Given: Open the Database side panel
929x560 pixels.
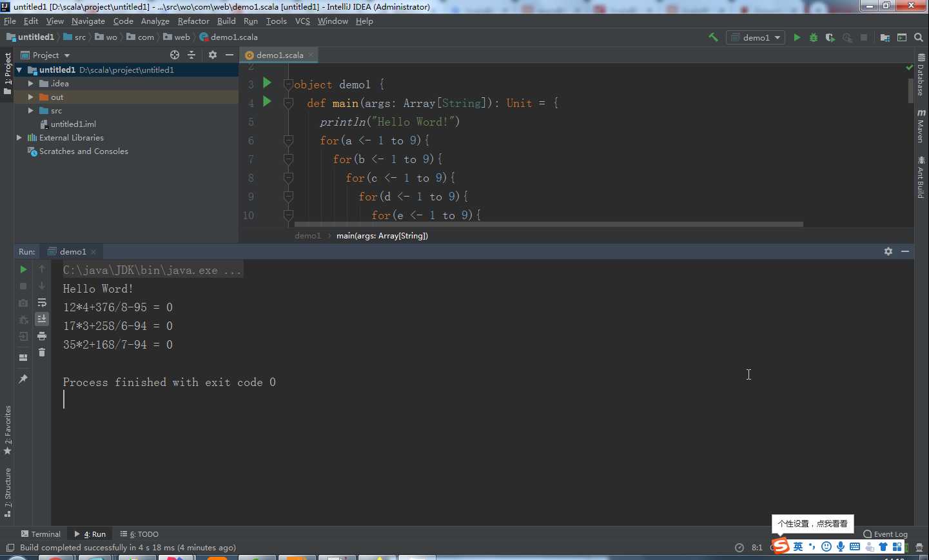Looking at the screenshot, I should (921, 74).
